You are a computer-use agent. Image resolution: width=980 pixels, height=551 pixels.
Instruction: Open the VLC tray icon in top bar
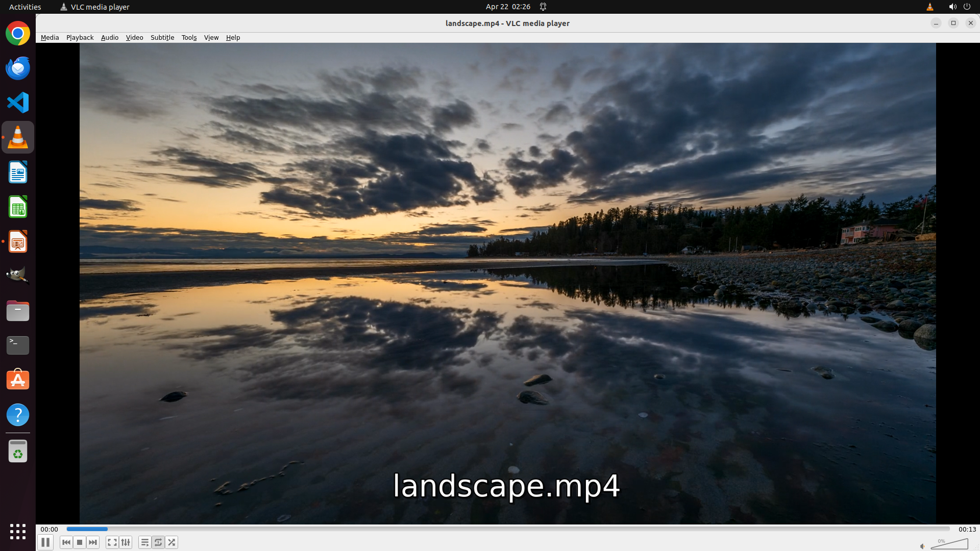click(929, 7)
